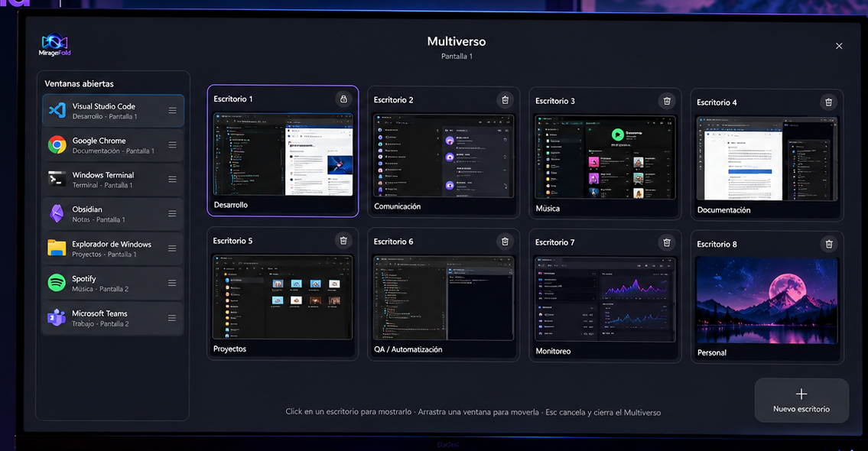The width and height of the screenshot is (868, 451).
Task: Open the Windows Terminal row handle menu
Action: coord(173,180)
